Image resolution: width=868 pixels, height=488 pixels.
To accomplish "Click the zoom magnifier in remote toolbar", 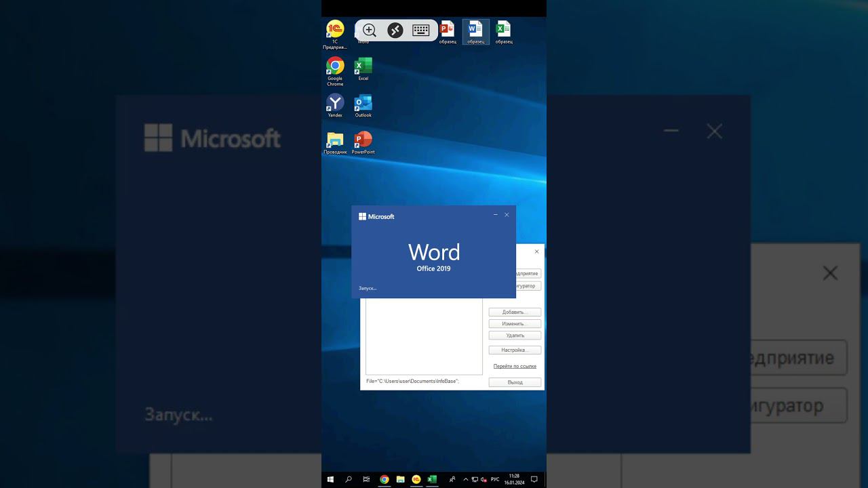I will click(370, 30).
